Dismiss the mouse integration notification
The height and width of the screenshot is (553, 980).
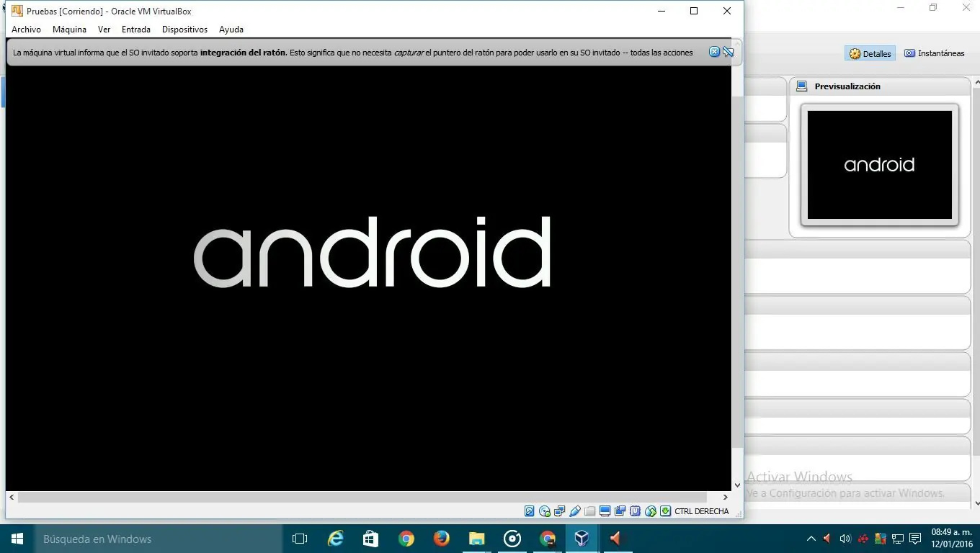point(714,52)
